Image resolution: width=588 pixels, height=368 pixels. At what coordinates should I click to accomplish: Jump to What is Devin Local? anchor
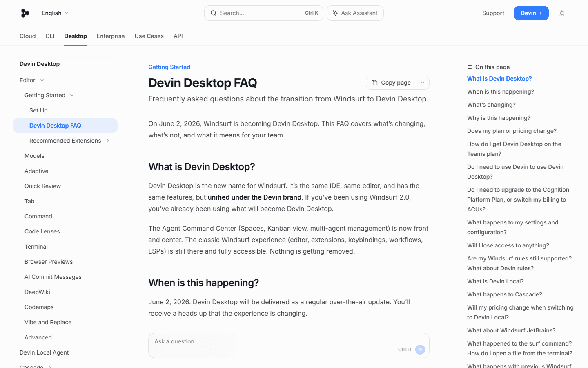[495, 281]
